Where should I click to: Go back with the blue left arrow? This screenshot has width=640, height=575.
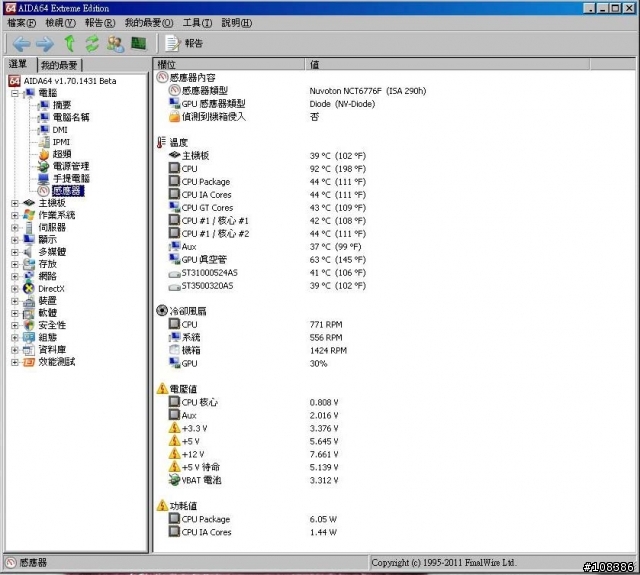[x=22, y=43]
